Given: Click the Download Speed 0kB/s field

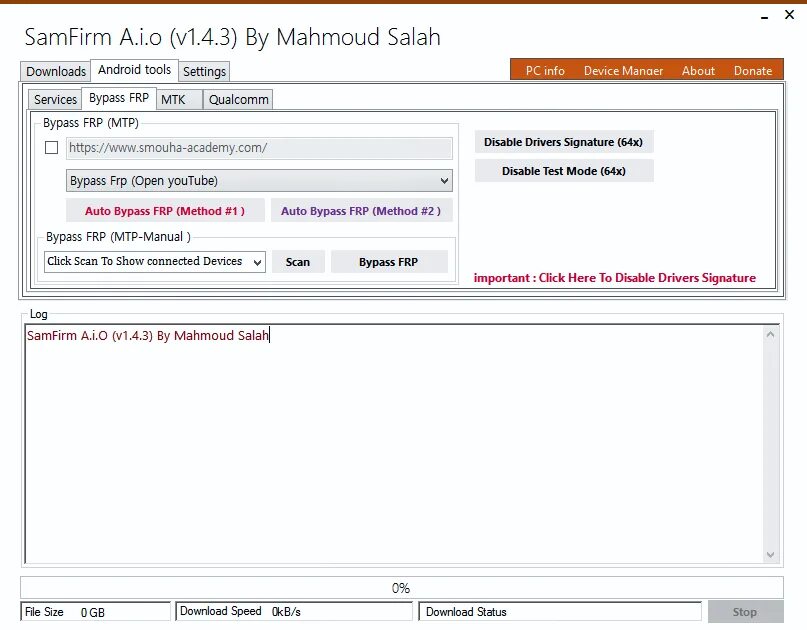Looking at the screenshot, I should pyautogui.click(x=294, y=611).
